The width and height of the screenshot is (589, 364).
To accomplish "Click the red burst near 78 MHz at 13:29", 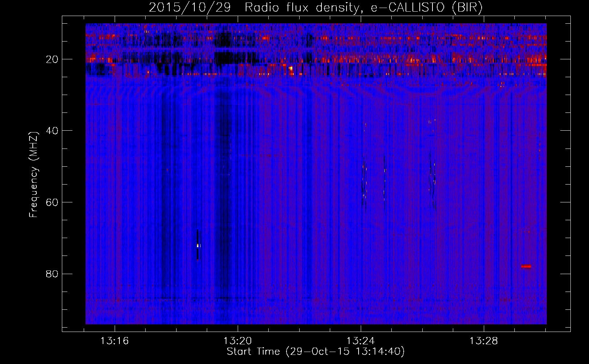I will point(526,266).
